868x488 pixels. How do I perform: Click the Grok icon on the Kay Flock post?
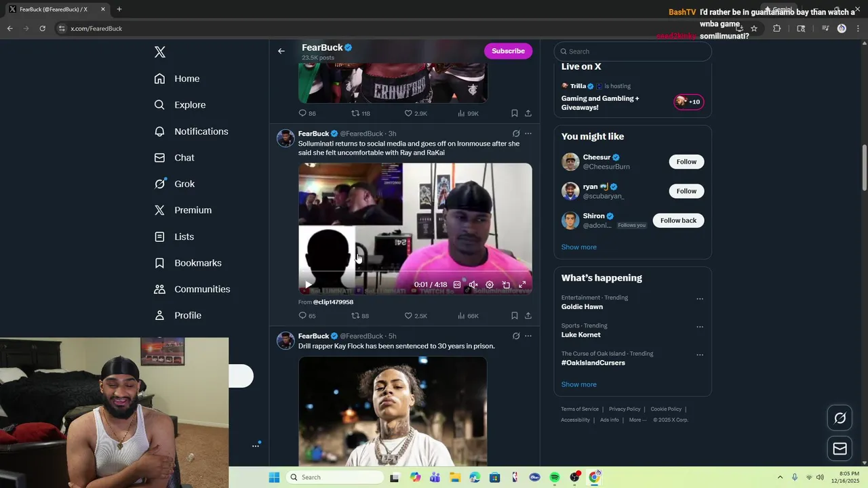(516, 336)
